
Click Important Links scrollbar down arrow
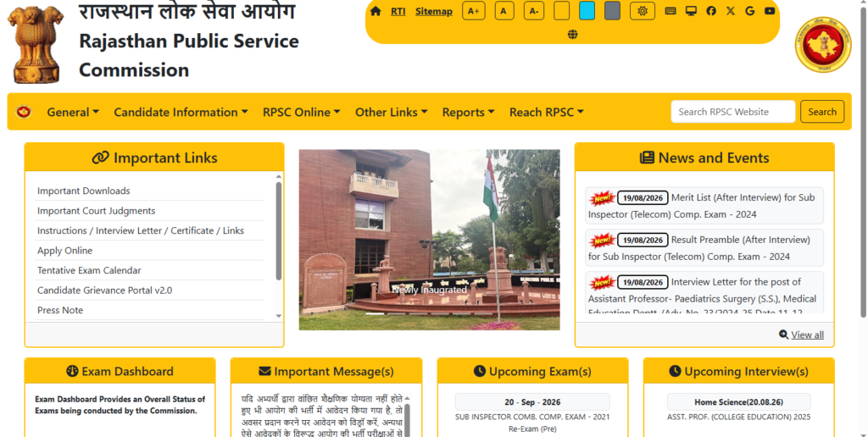(x=278, y=316)
